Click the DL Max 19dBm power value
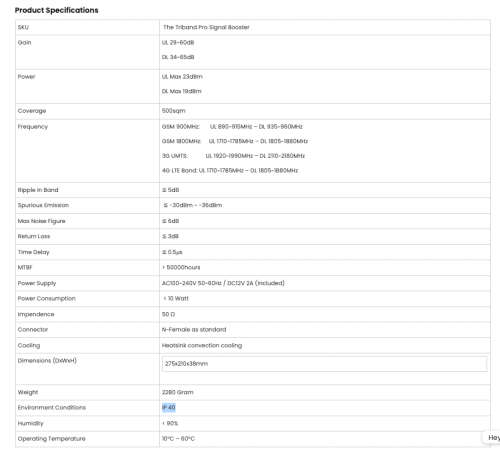The width and height of the screenshot is (500, 454). tap(182, 91)
